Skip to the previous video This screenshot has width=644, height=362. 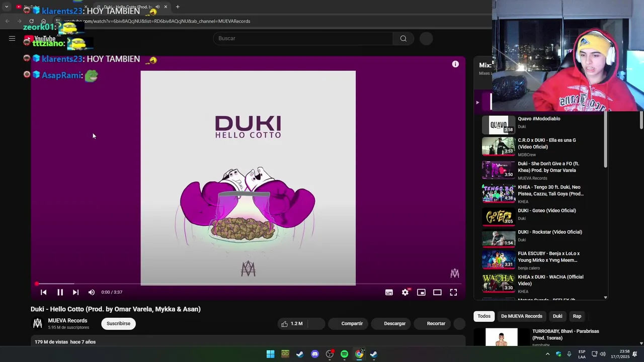[x=44, y=292]
